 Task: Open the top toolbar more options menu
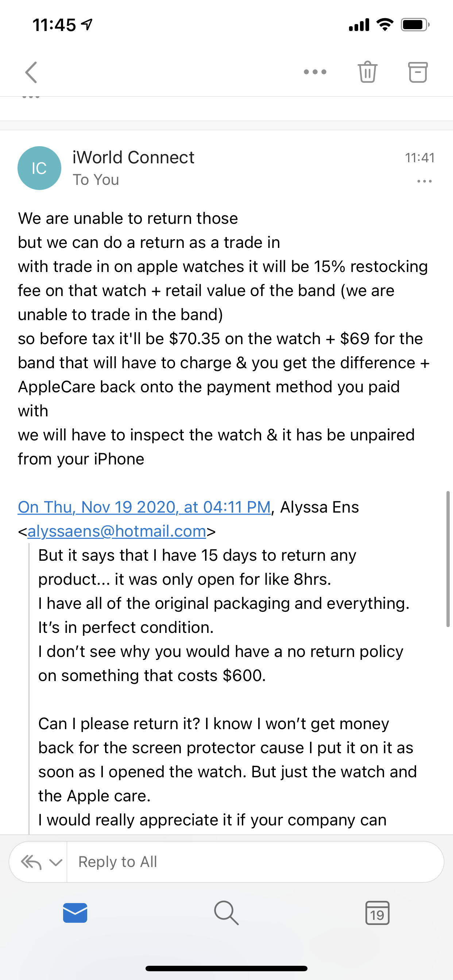pyautogui.click(x=315, y=72)
